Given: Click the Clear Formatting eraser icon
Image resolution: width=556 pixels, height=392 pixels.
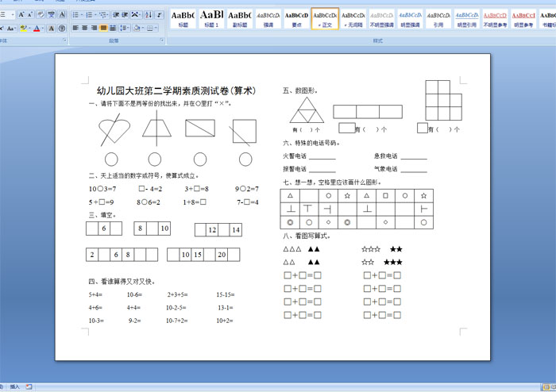Looking at the screenshot, I should 41,14.
